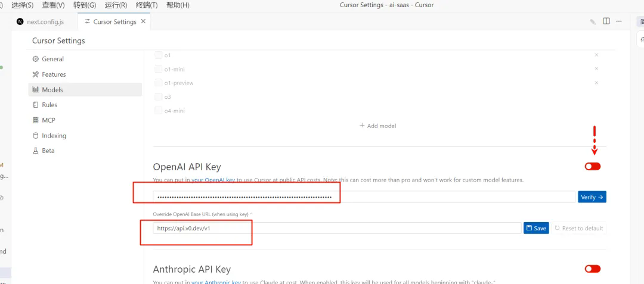Open the editor more actions ellipsis
The height and width of the screenshot is (284, 644).
point(619,21)
